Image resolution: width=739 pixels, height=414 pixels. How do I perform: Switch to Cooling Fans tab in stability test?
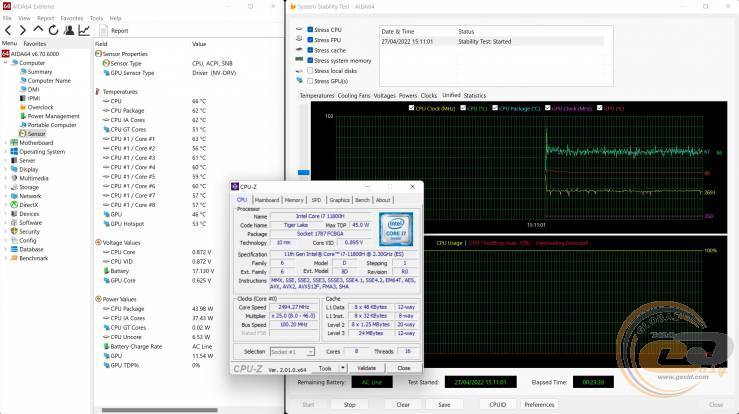pyautogui.click(x=354, y=95)
